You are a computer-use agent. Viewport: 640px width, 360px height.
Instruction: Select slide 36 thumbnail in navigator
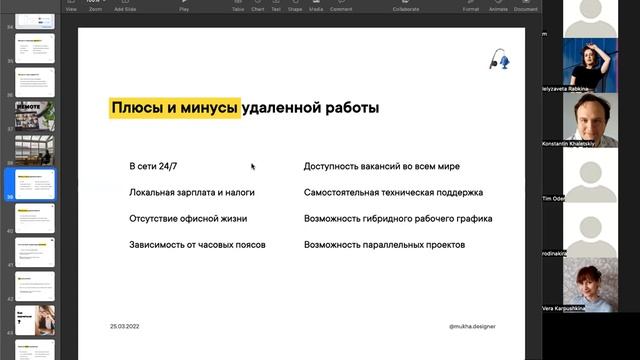35,82
